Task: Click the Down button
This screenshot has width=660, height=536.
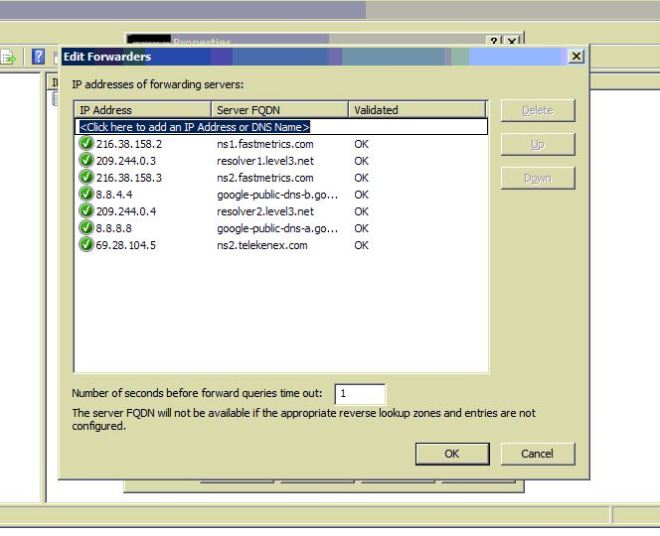Action: pos(538,178)
